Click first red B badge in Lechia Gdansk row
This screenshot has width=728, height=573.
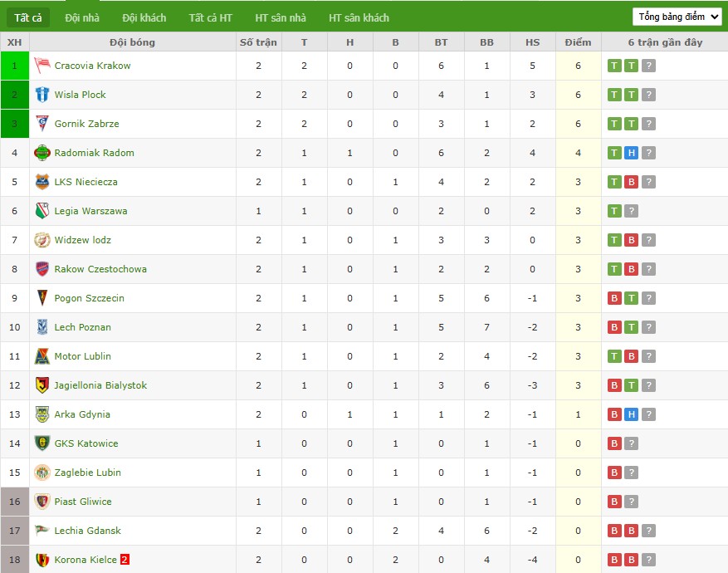(x=614, y=531)
